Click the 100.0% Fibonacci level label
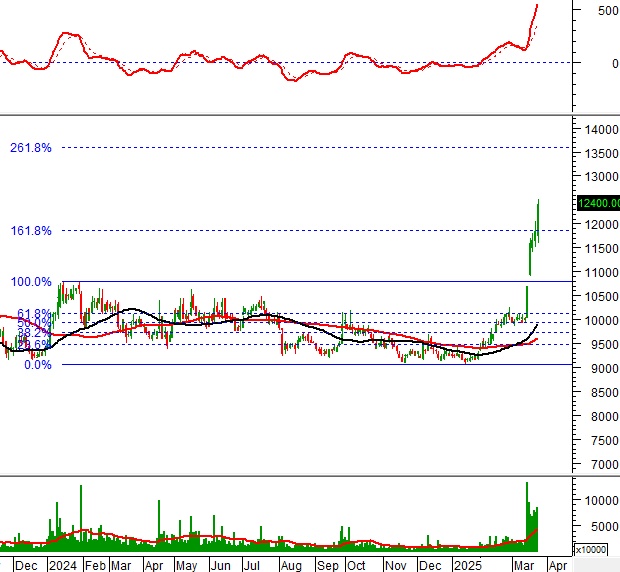Image resolution: width=620 pixels, height=572 pixels. pos(31,282)
